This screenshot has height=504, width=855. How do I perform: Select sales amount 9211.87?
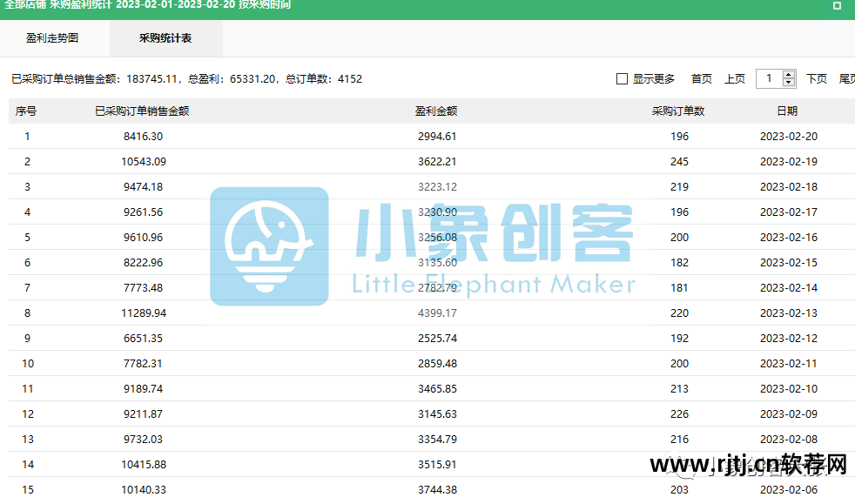pyautogui.click(x=143, y=414)
